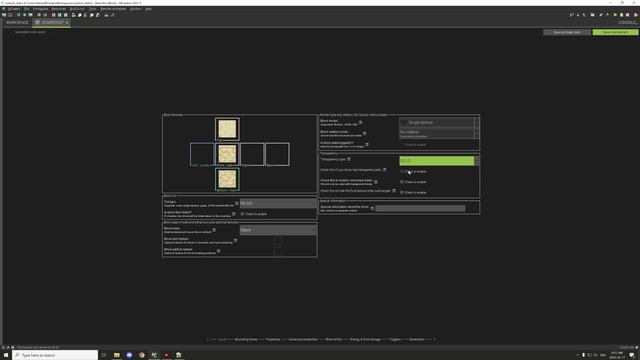Open the Tools menu

(x=93, y=9)
